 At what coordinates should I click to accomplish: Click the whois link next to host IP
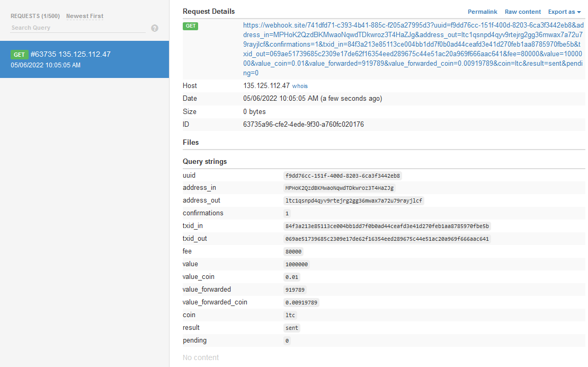(300, 86)
